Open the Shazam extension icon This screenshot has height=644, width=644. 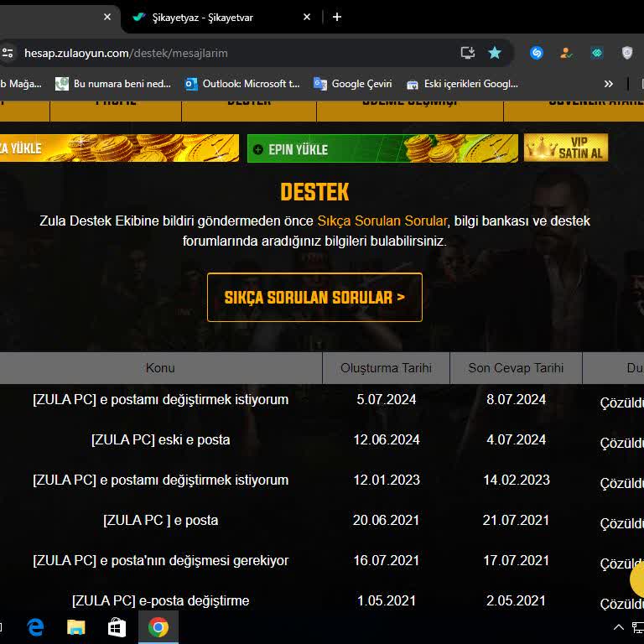pos(537,53)
